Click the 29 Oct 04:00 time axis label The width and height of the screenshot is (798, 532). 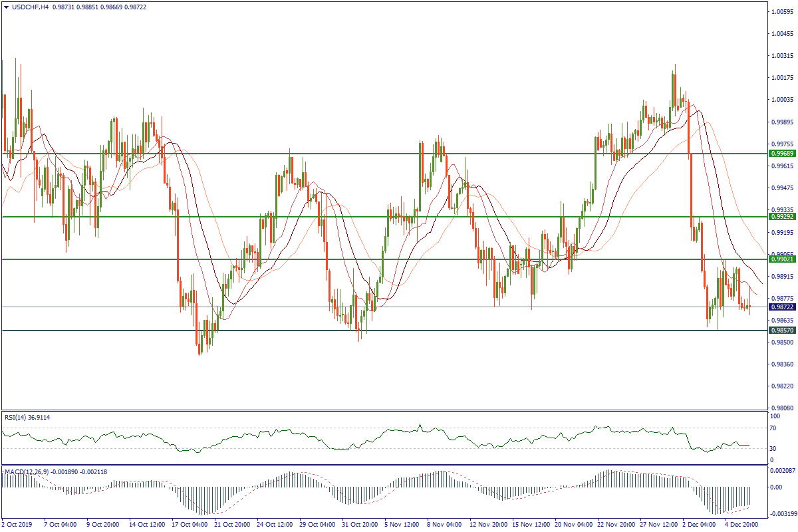click(x=317, y=525)
